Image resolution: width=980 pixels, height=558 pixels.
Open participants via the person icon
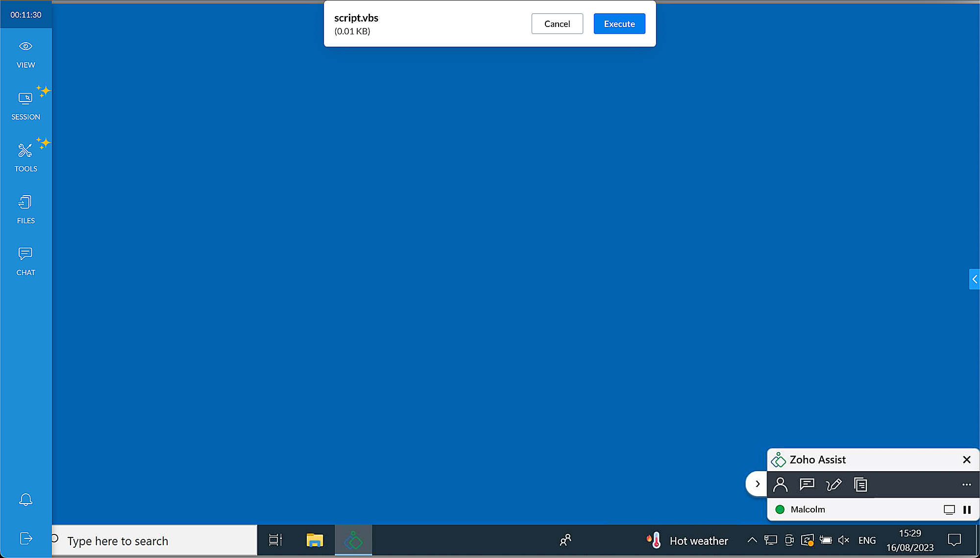780,485
